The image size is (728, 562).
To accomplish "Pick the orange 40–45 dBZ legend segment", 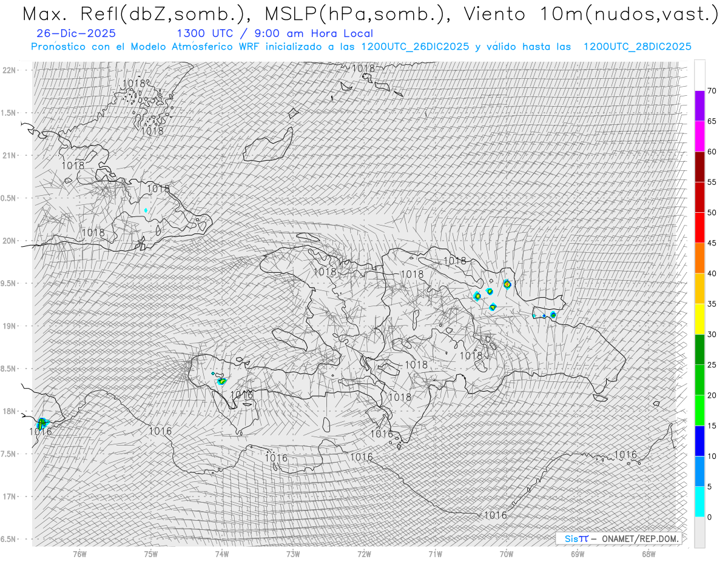I will pyautogui.click(x=699, y=258).
